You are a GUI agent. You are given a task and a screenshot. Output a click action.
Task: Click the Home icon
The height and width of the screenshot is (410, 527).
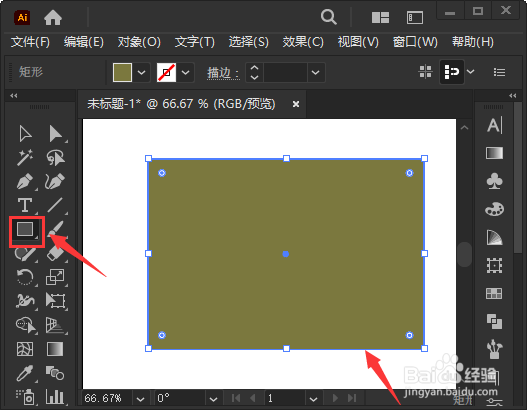coord(53,17)
